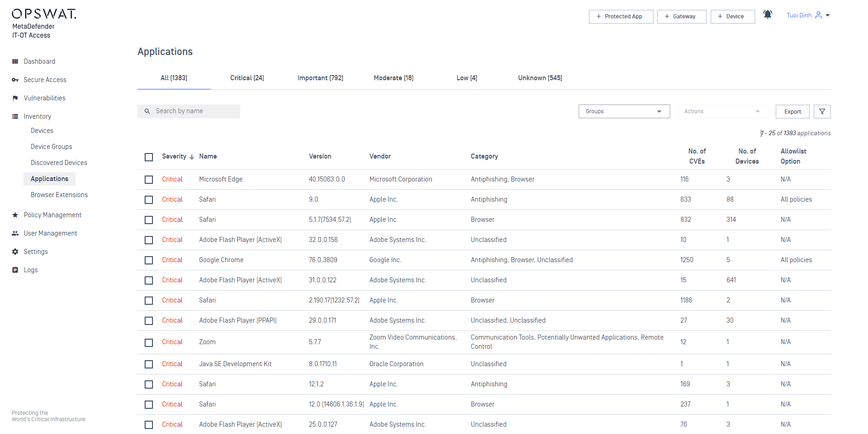The height and width of the screenshot is (434, 868).
Task: Select Applications in the sidebar
Action: pos(49,179)
